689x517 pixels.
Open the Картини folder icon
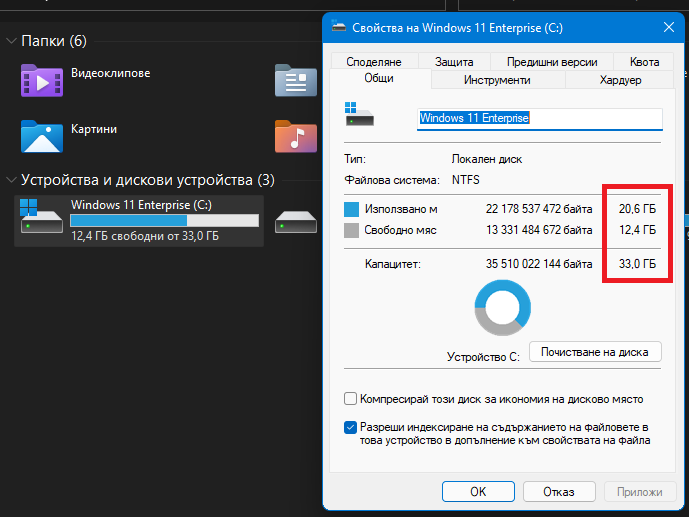pyautogui.click(x=42, y=137)
